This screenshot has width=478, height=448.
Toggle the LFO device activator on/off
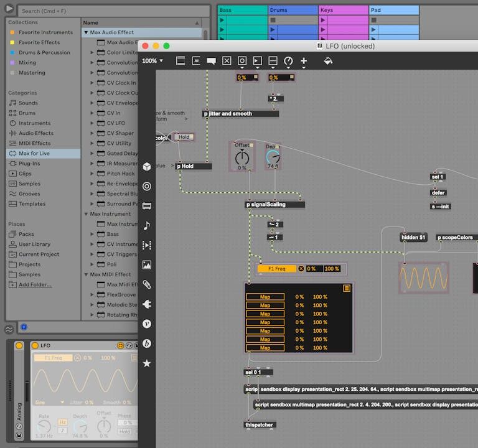point(35,346)
